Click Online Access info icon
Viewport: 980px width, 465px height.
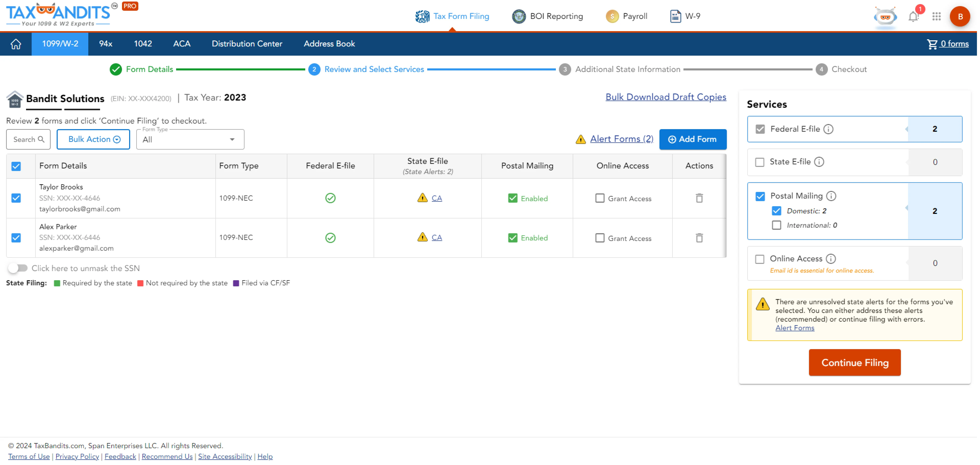831,259
